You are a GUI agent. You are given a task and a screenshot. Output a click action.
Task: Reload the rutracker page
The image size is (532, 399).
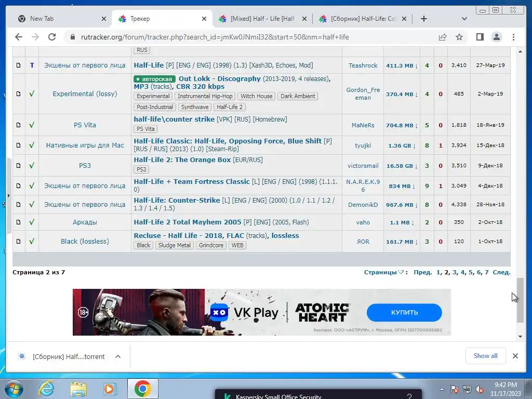click(52, 37)
